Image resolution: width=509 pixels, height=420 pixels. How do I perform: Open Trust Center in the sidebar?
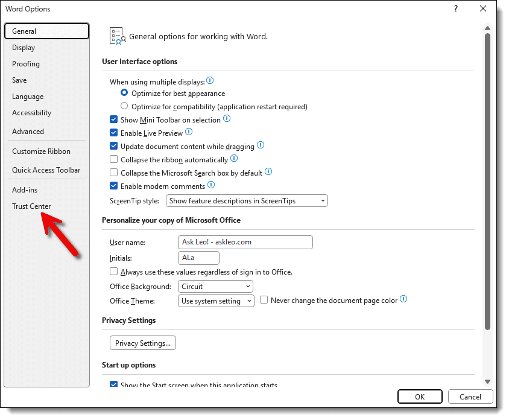(31, 206)
